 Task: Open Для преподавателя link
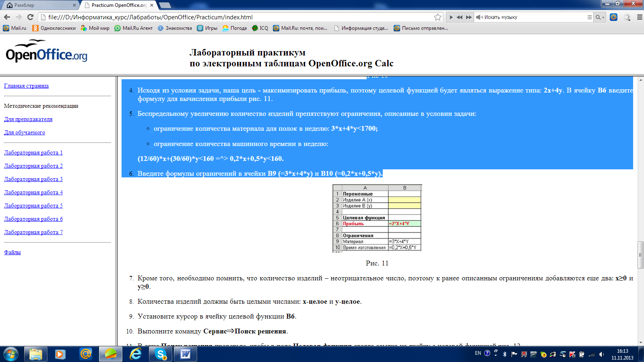28,119
